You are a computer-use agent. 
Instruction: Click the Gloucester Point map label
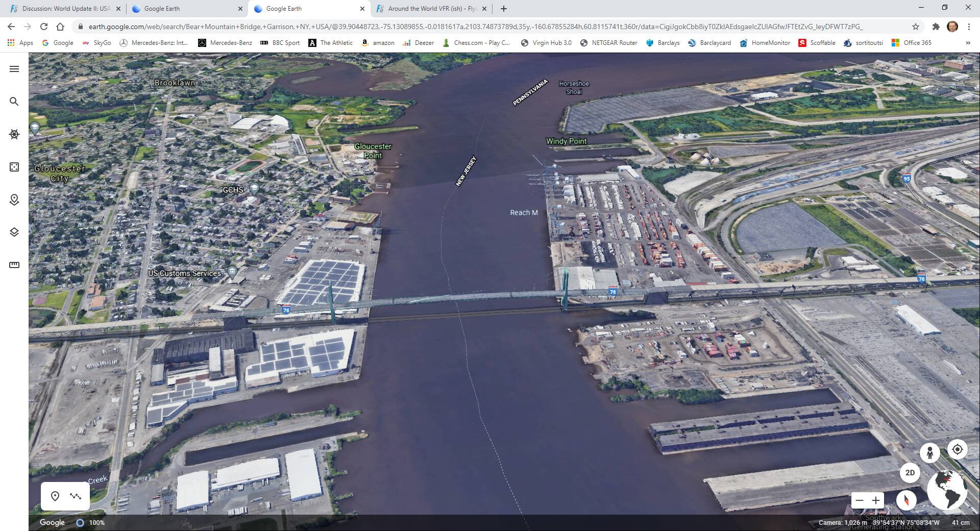click(373, 151)
